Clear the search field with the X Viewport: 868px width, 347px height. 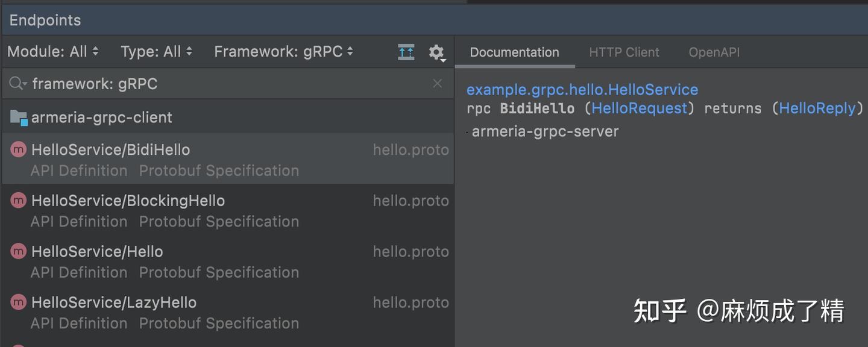tap(438, 84)
